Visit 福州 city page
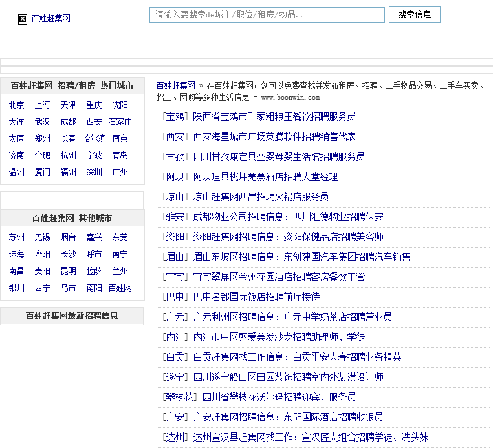This screenshot has height=448, width=493. tap(68, 172)
